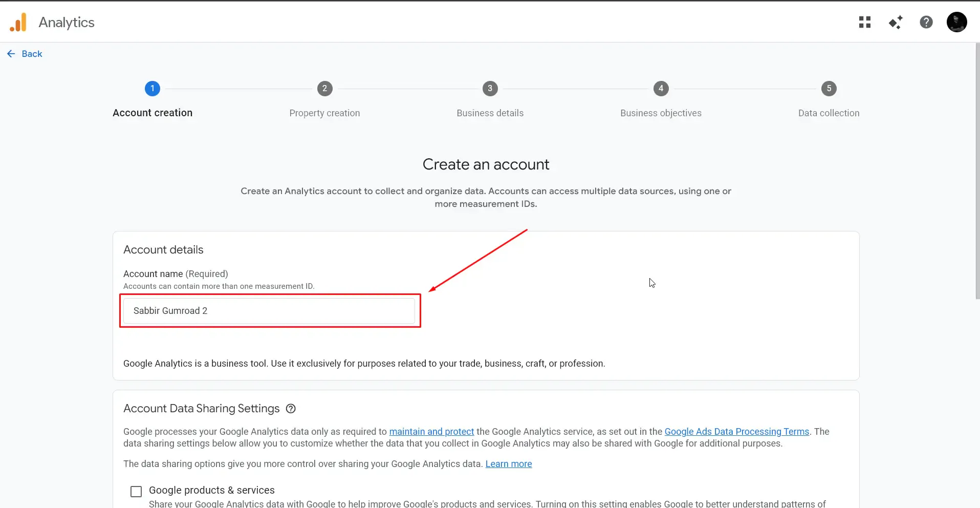Click the Google Analytics logo icon
The height and width of the screenshot is (508, 980).
[18, 23]
